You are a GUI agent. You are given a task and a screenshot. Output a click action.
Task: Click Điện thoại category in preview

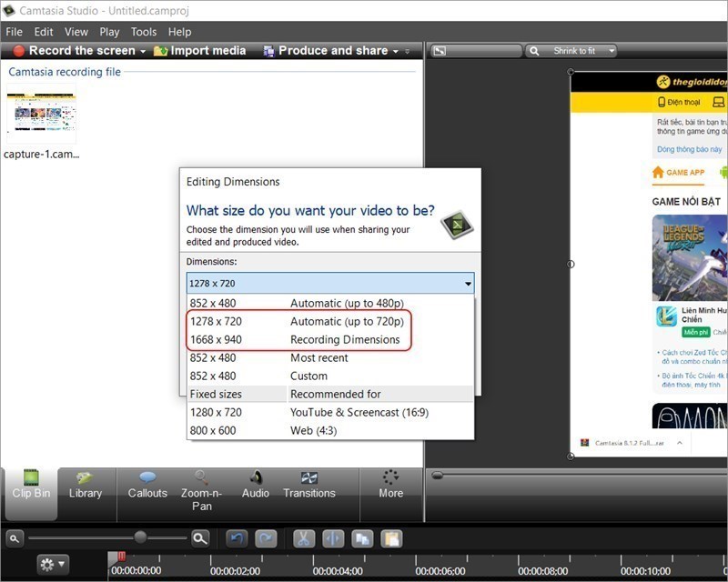(x=679, y=102)
